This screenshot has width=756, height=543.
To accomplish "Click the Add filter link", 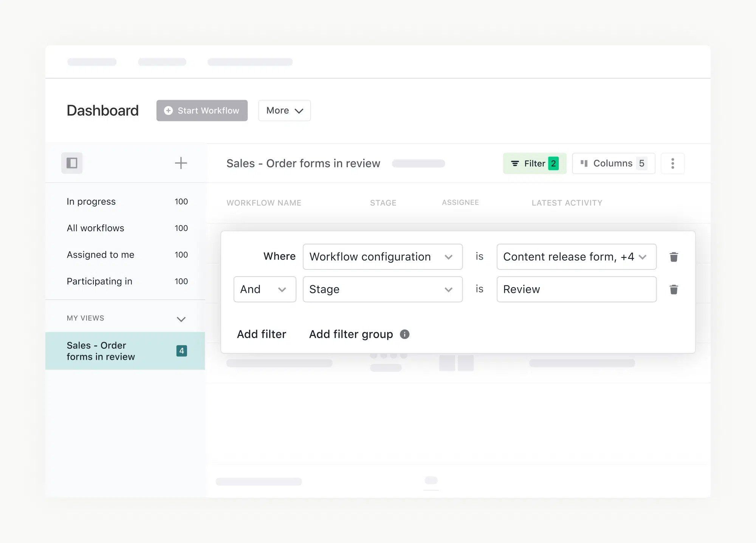I will click(x=261, y=334).
